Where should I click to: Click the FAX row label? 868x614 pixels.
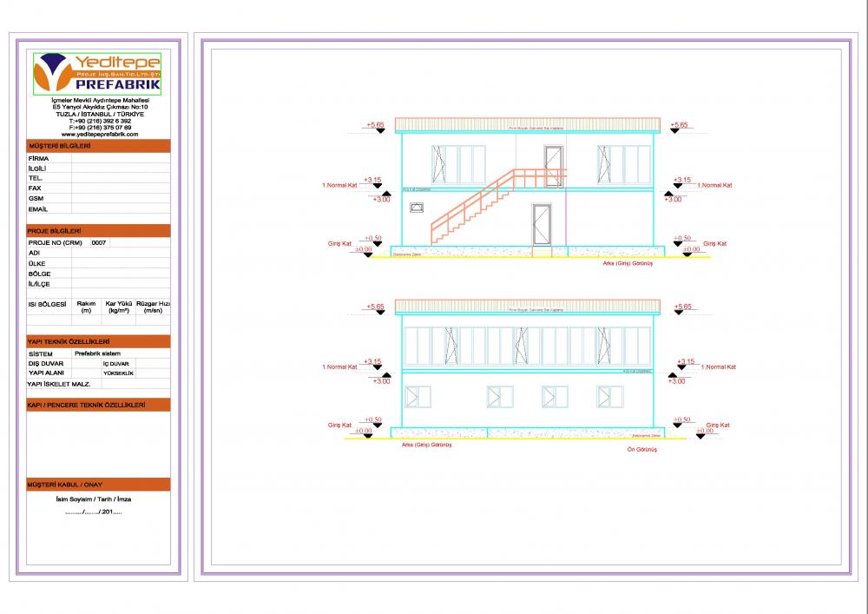[x=35, y=188]
